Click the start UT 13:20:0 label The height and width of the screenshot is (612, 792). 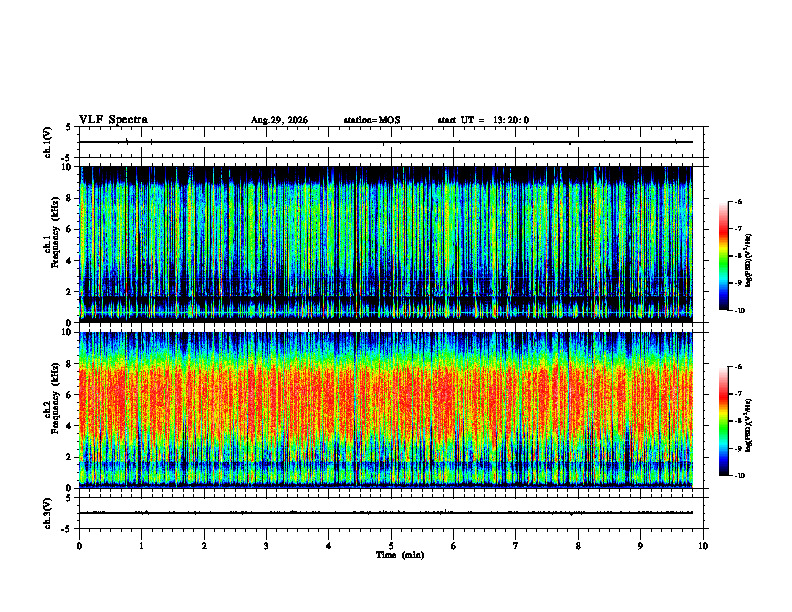click(483, 120)
